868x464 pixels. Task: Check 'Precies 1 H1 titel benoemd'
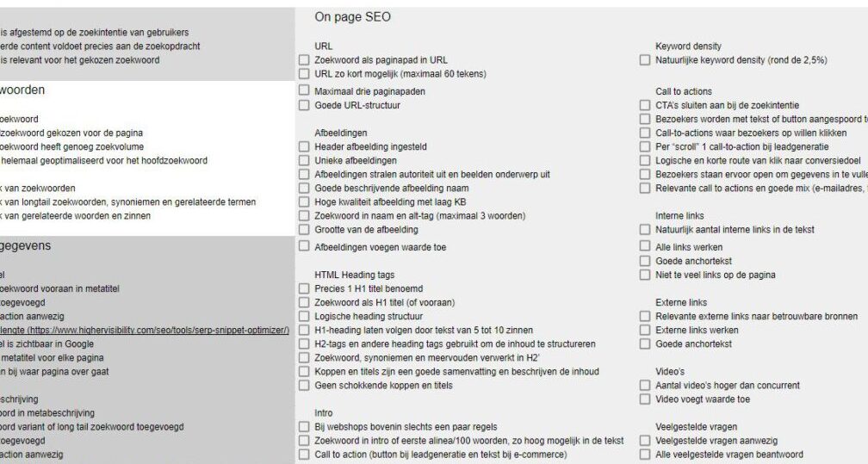304,288
